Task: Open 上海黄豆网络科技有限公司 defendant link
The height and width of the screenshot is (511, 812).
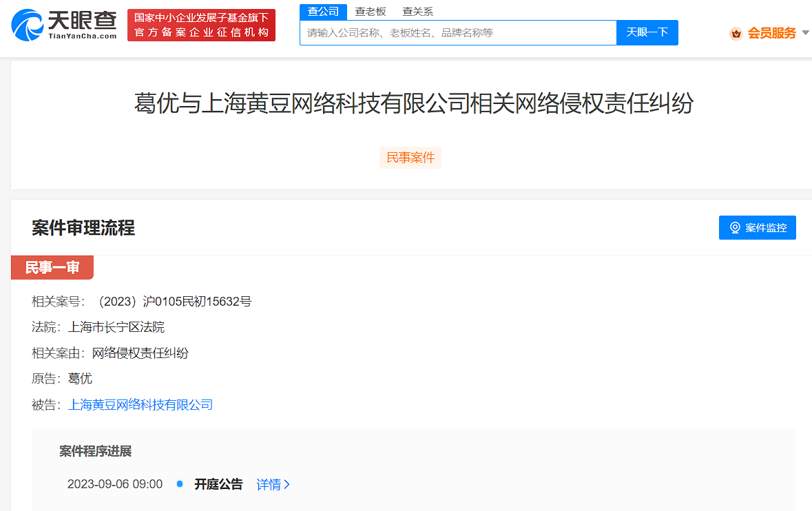Action: pos(140,404)
